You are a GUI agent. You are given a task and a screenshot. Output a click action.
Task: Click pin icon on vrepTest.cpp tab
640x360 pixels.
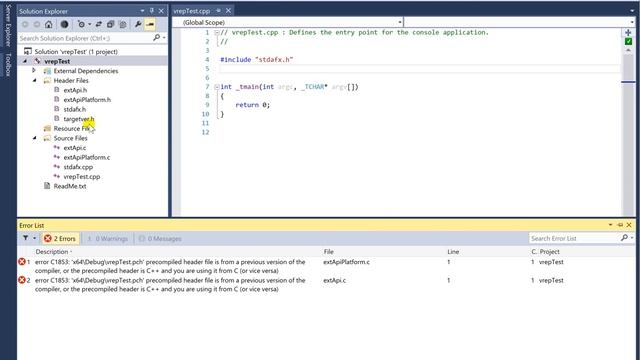pos(218,11)
